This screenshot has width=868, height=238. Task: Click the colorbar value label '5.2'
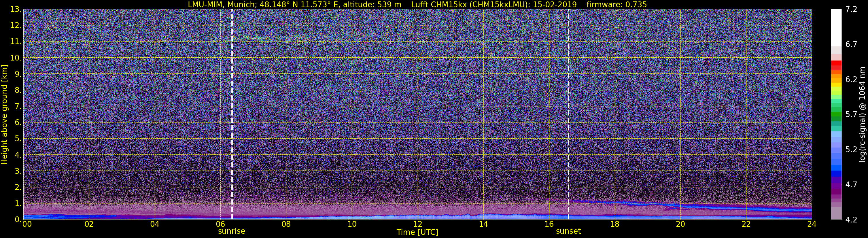[851, 150]
